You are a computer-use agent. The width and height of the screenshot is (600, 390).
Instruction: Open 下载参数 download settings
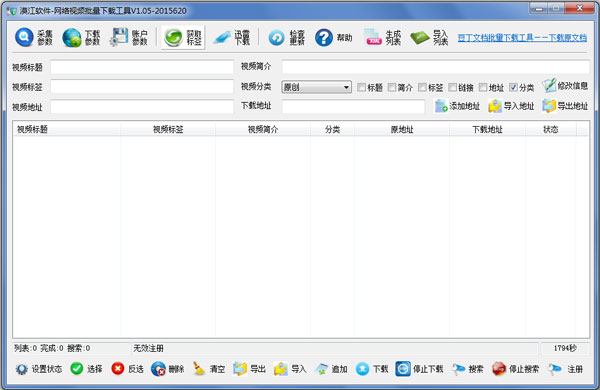coord(81,38)
